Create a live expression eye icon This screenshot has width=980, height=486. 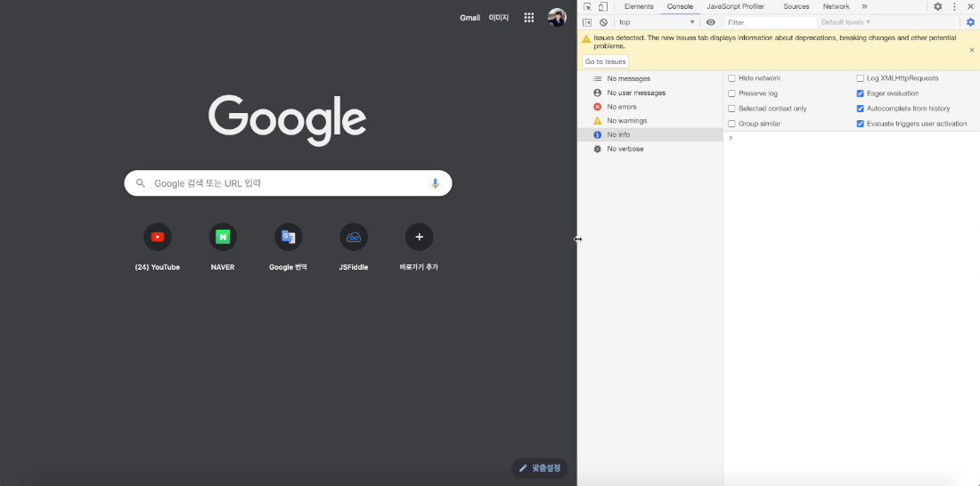tap(711, 22)
